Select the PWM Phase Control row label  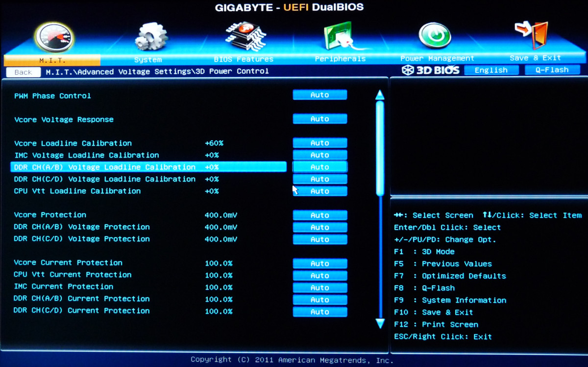52,96
